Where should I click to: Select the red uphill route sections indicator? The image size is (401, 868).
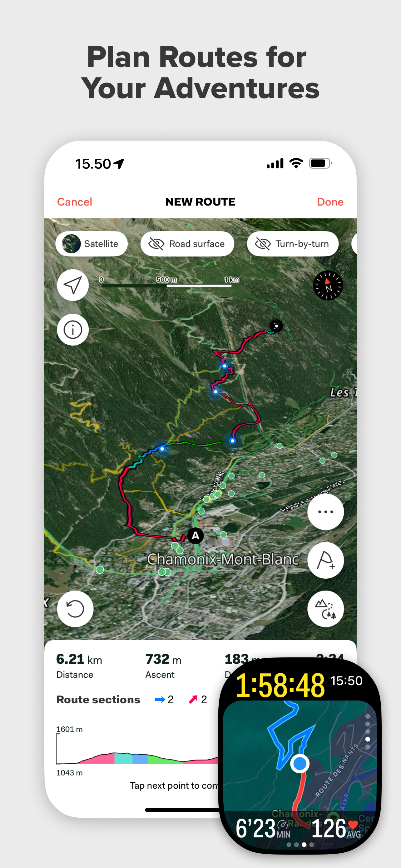pyautogui.click(x=198, y=700)
